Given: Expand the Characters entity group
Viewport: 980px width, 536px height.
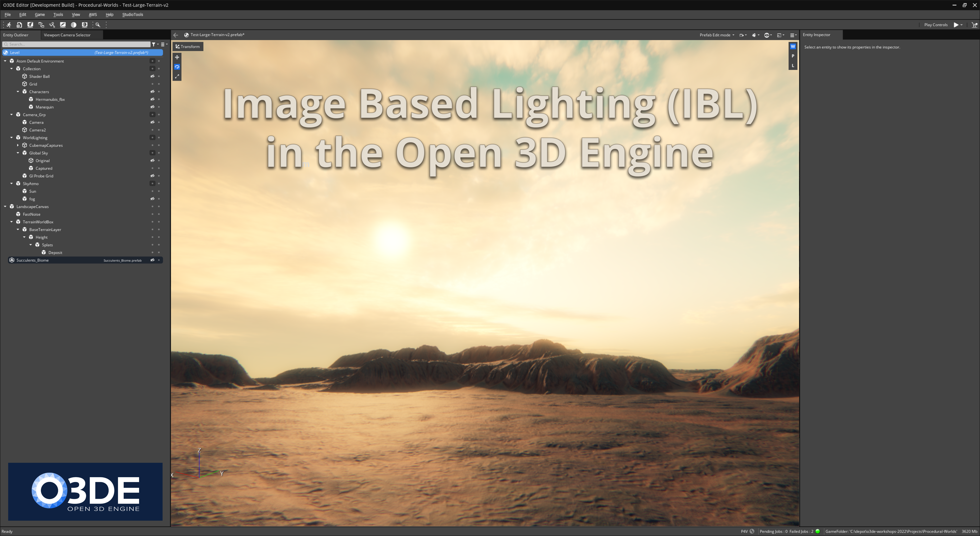Looking at the screenshot, I should click(18, 91).
